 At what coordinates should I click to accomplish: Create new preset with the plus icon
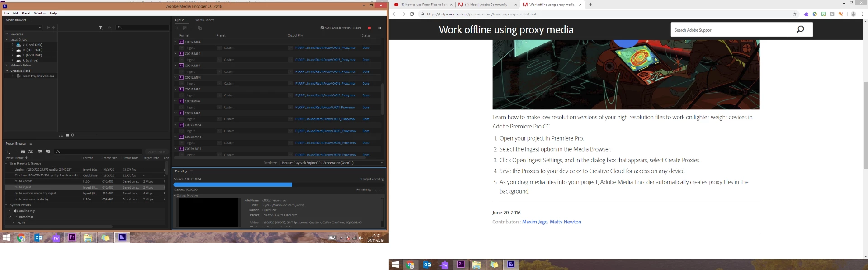(8, 152)
